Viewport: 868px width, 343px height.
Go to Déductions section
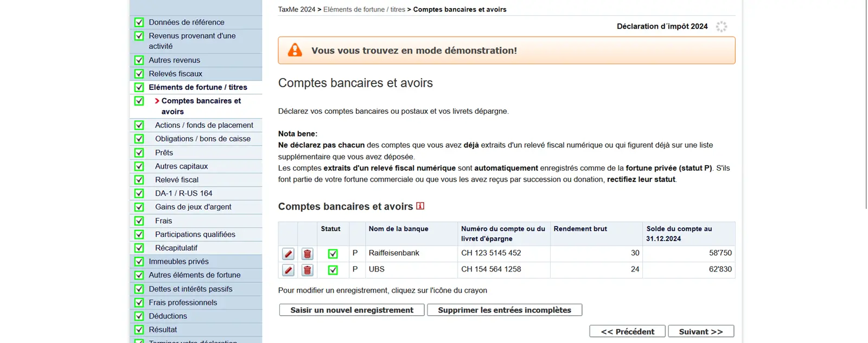click(x=168, y=316)
